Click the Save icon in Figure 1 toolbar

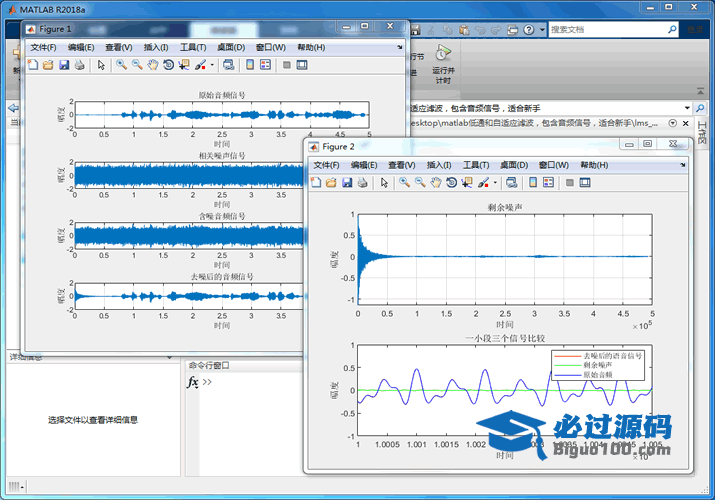click(64, 65)
